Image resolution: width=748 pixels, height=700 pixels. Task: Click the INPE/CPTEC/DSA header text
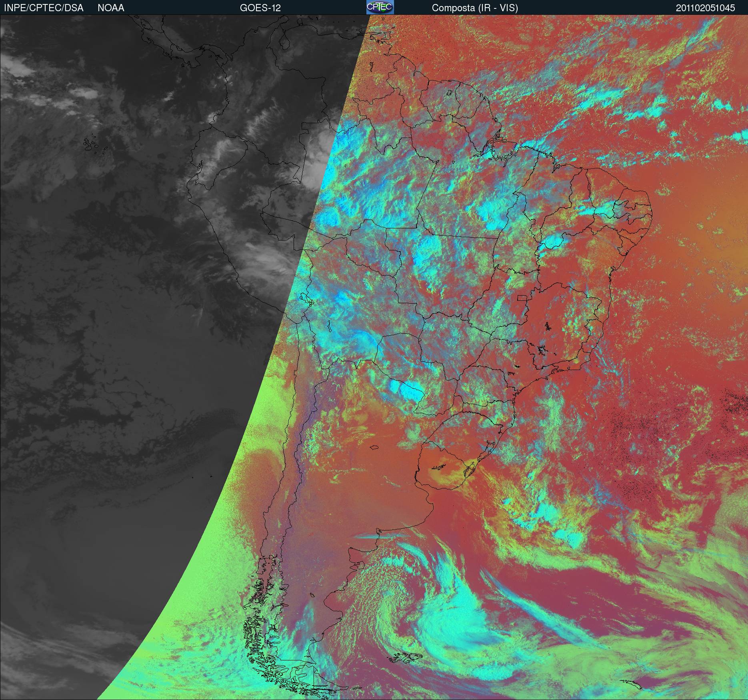[x=44, y=8]
